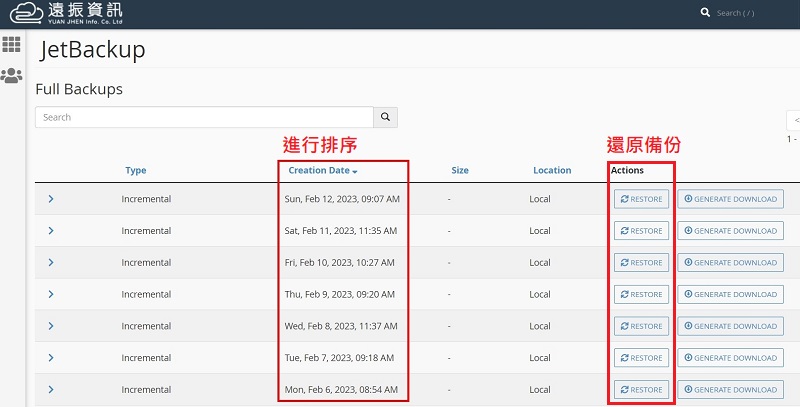Click Incremental type in Feb 6 row
800x407 pixels.
tap(146, 389)
